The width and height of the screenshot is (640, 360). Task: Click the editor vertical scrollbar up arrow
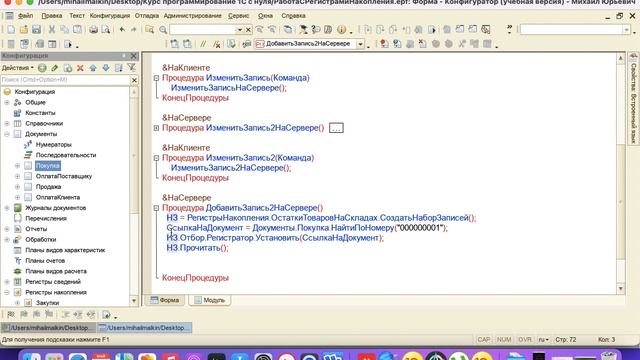tap(621, 58)
